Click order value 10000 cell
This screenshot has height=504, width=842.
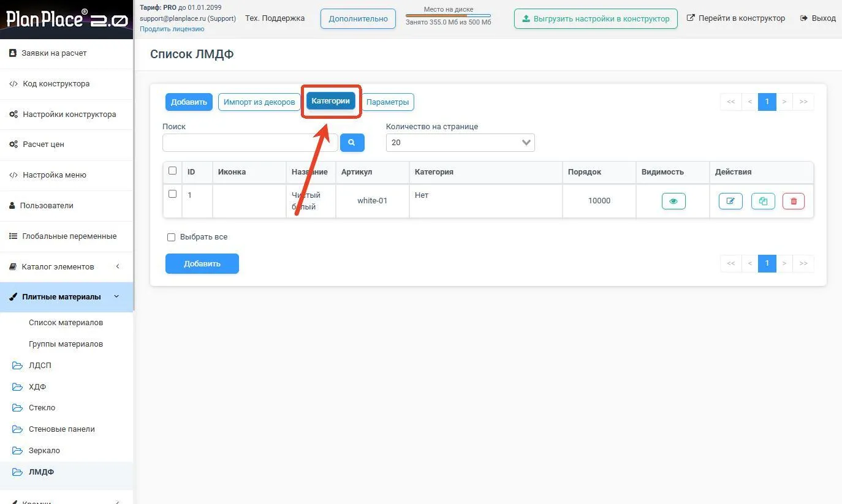tap(599, 201)
